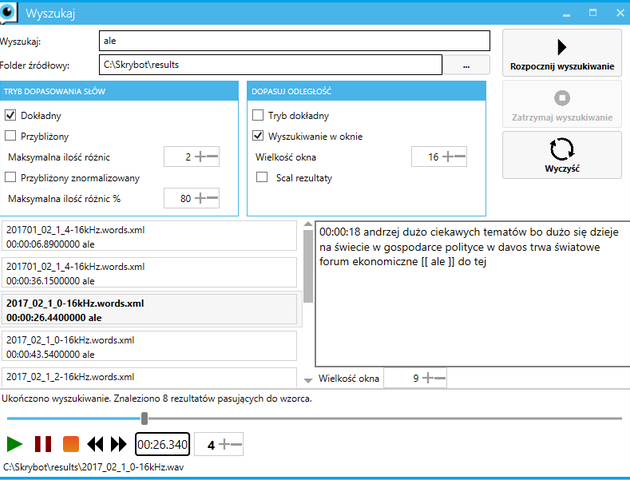
Task: Click the unplayed part of the audio track
Action: coord(385,419)
